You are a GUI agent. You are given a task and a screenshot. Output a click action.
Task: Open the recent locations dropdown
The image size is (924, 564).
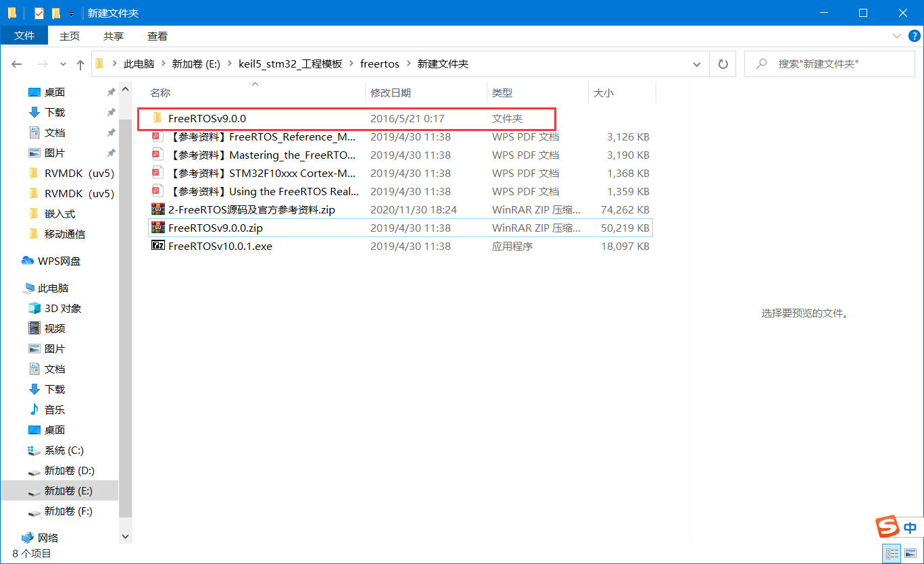[64, 64]
